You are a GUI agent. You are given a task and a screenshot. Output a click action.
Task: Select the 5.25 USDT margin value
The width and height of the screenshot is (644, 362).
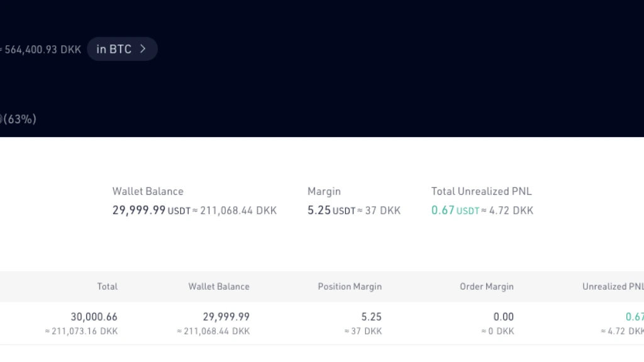pos(331,210)
